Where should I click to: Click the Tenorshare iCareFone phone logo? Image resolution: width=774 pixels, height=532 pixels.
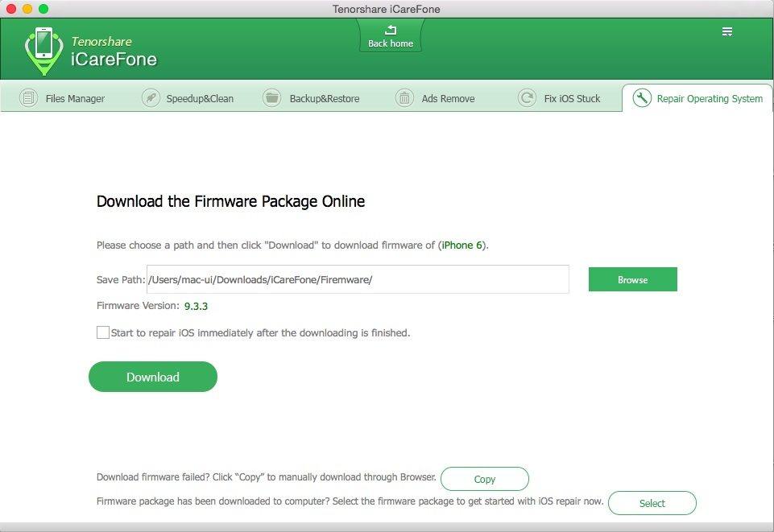[44, 51]
